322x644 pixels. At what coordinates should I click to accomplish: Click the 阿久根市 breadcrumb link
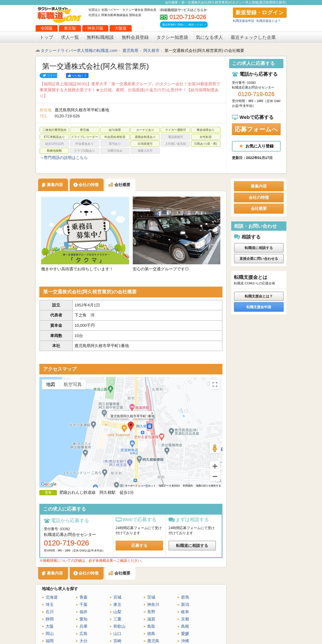pos(151,51)
